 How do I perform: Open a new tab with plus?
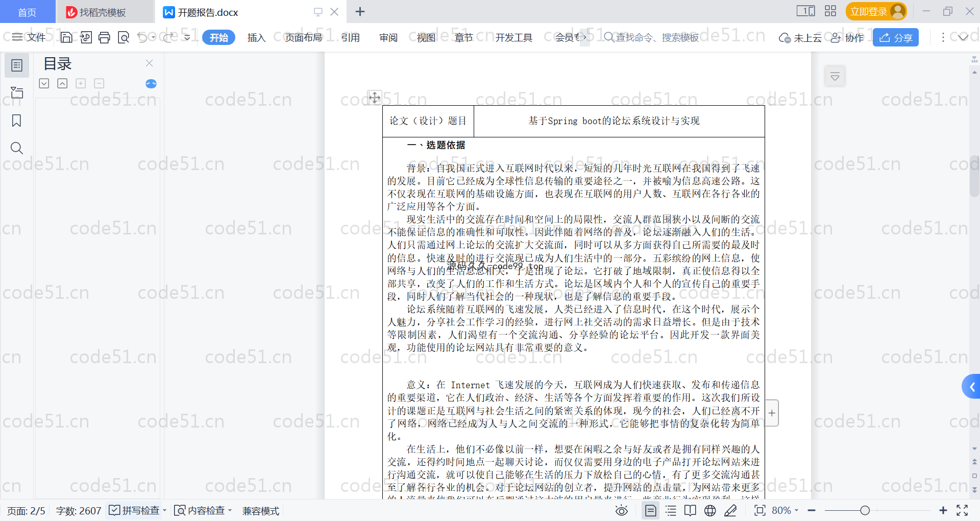pyautogui.click(x=360, y=12)
